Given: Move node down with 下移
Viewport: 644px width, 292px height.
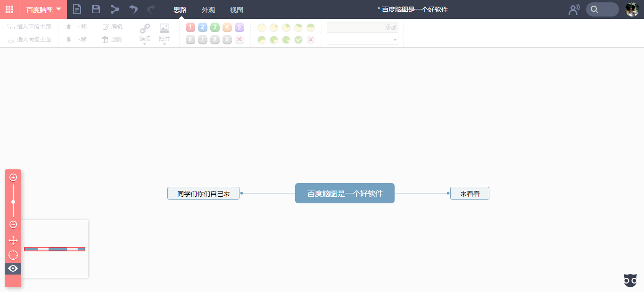Looking at the screenshot, I should [x=76, y=40].
